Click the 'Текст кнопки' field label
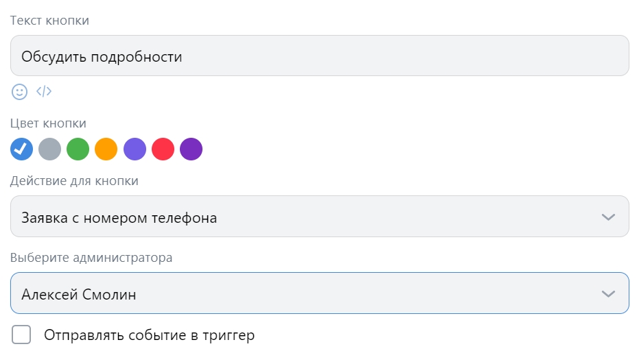Viewport: 639px width, 364px height. pyautogui.click(x=49, y=20)
